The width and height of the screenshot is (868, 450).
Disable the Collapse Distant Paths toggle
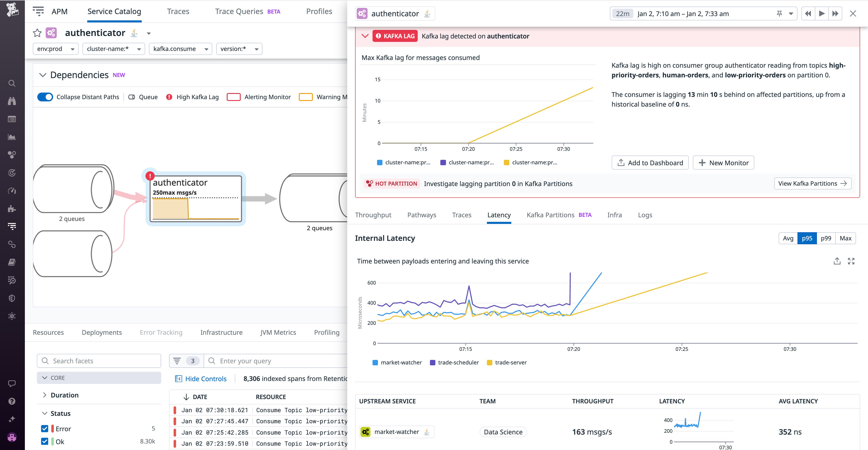click(45, 97)
